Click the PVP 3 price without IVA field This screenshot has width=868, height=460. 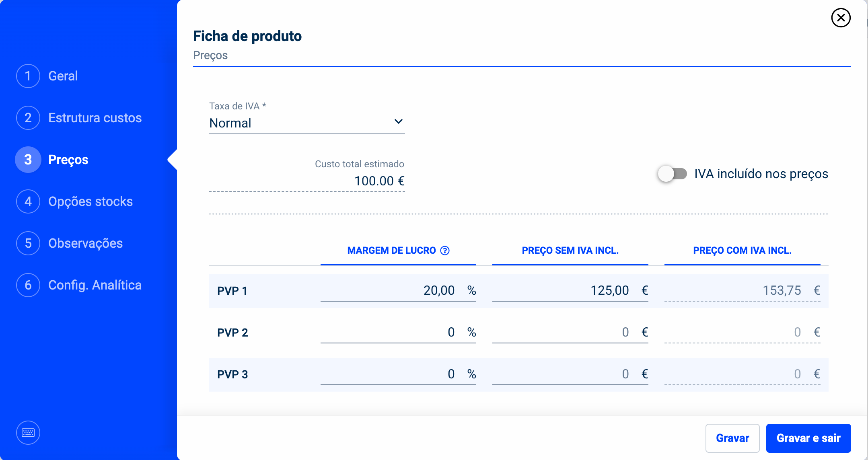(x=570, y=374)
